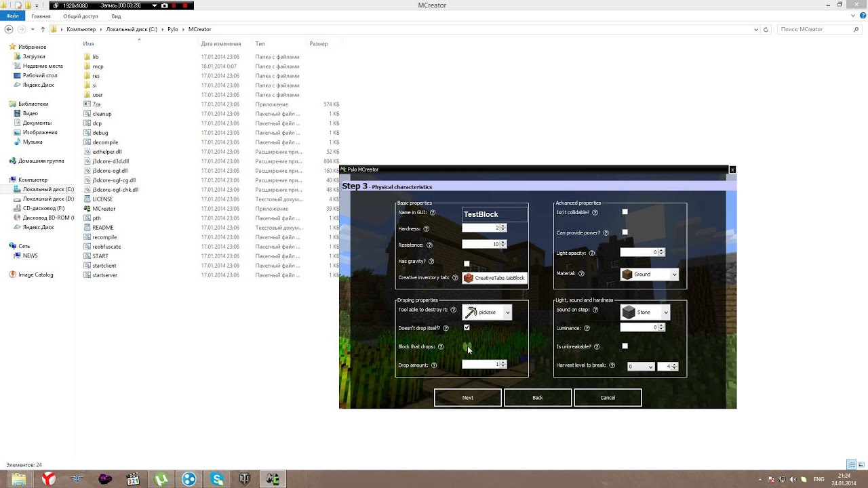Sort files by Дата изменения column
868x488 pixels.
click(x=221, y=43)
